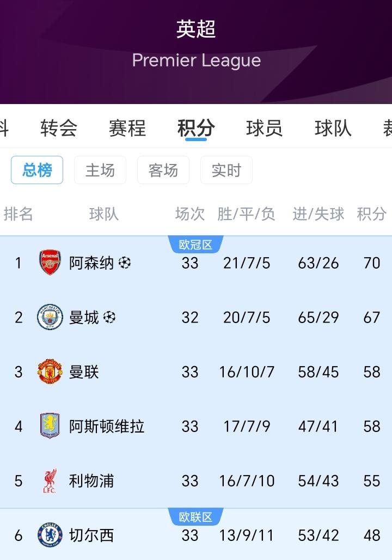
Task: Open the 球队 teams section
Action: point(331,129)
